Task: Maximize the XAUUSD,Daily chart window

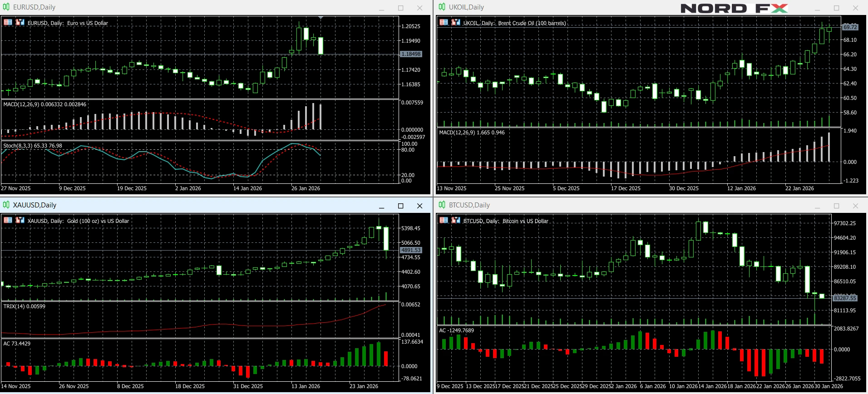Action: pos(400,206)
